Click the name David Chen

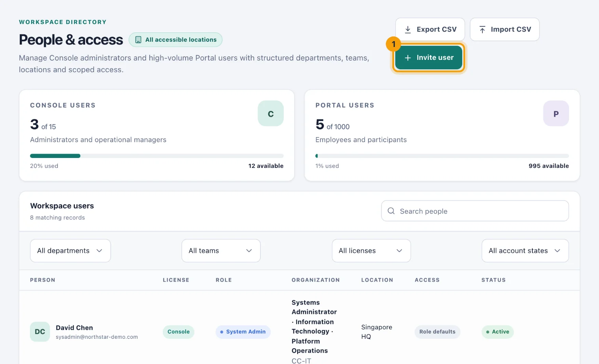click(74, 328)
